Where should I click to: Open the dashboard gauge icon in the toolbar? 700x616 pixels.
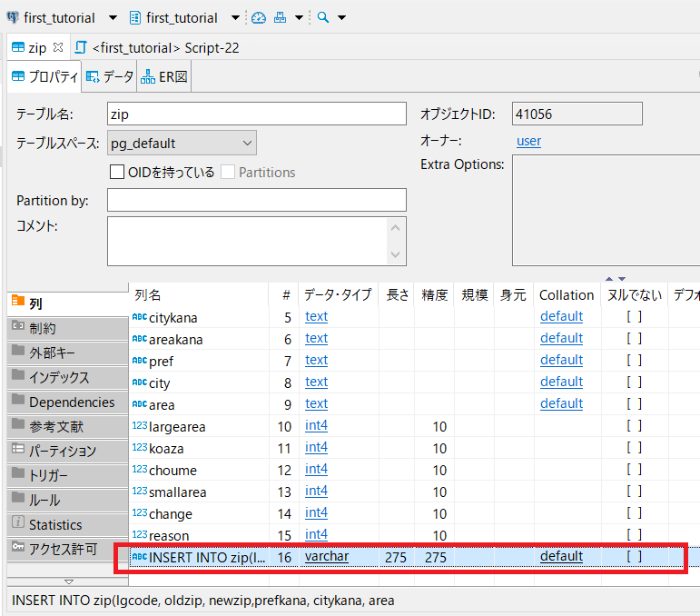[259, 18]
